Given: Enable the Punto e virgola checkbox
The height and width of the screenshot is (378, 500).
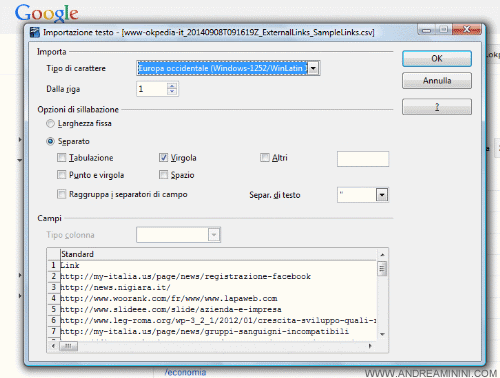Looking at the screenshot, I should point(62,175).
